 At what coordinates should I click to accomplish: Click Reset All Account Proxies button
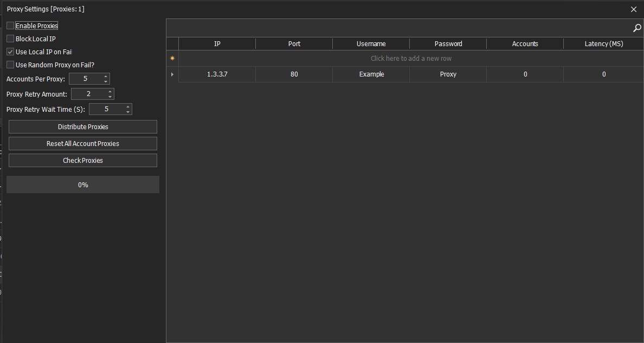83,144
